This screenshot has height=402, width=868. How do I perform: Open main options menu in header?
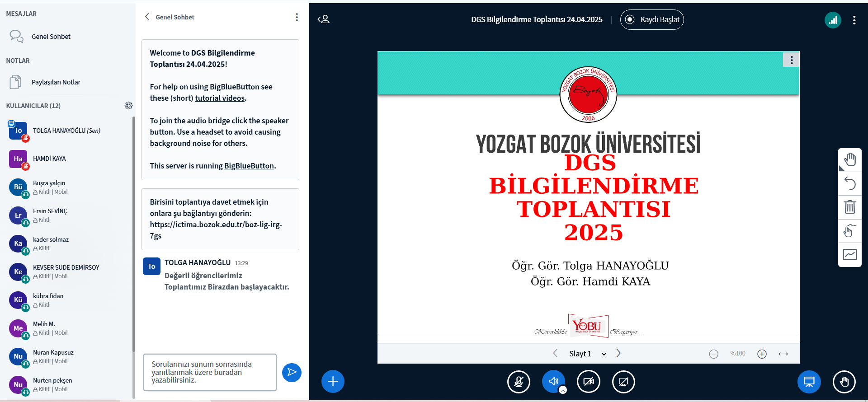(854, 20)
